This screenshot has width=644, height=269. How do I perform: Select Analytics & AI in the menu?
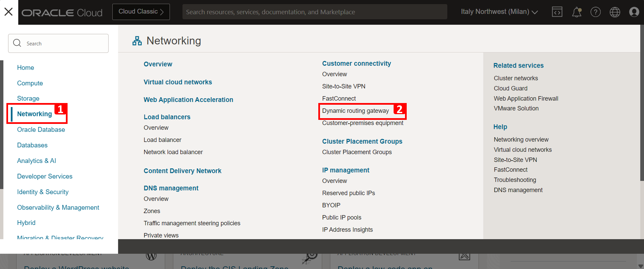tap(37, 161)
